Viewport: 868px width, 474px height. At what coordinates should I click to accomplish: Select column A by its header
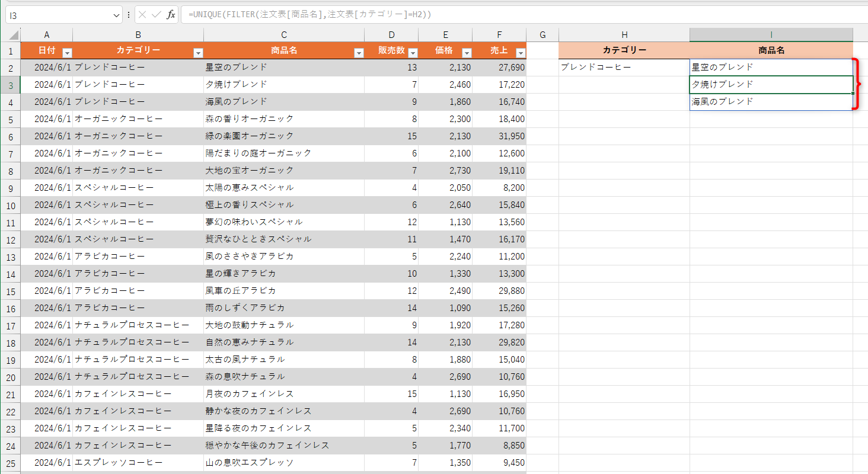pyautogui.click(x=47, y=35)
